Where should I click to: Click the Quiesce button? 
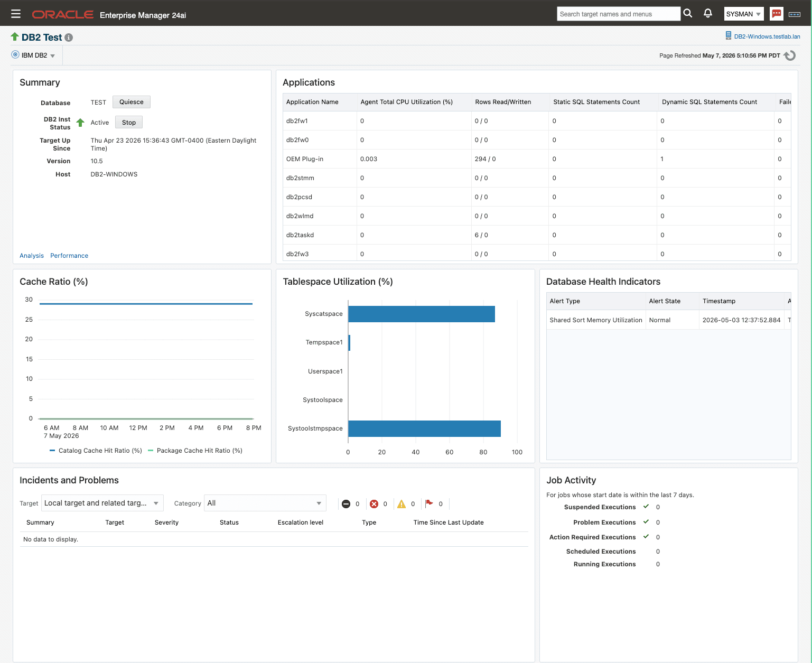click(x=132, y=102)
